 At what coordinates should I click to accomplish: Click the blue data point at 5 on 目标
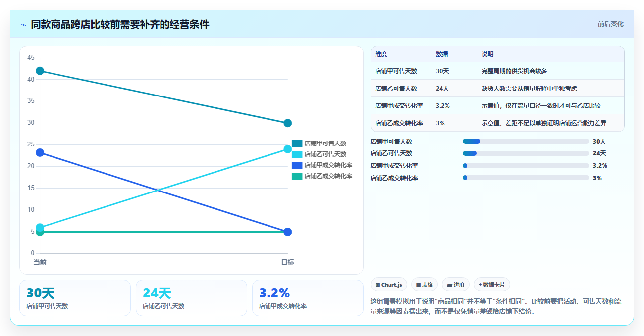tap(288, 232)
